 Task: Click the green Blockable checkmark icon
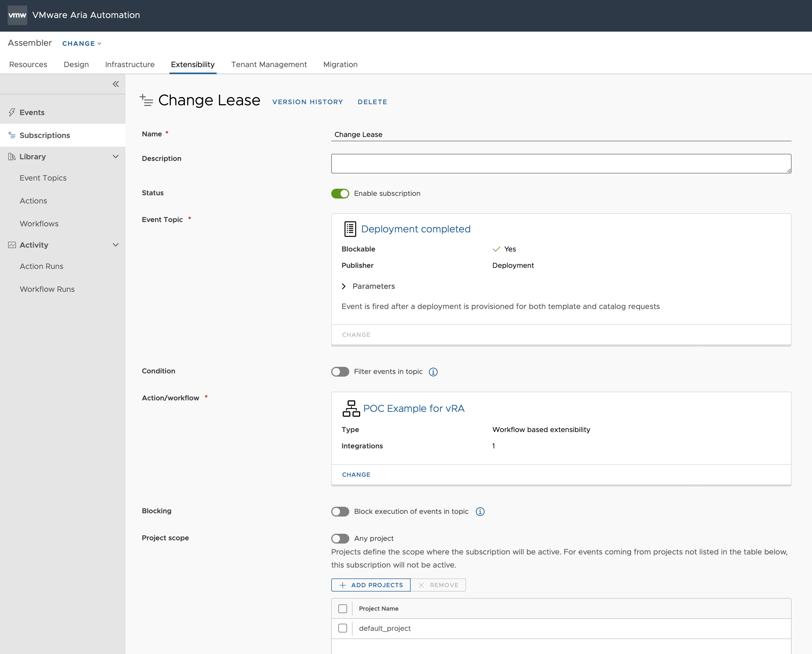(x=497, y=249)
